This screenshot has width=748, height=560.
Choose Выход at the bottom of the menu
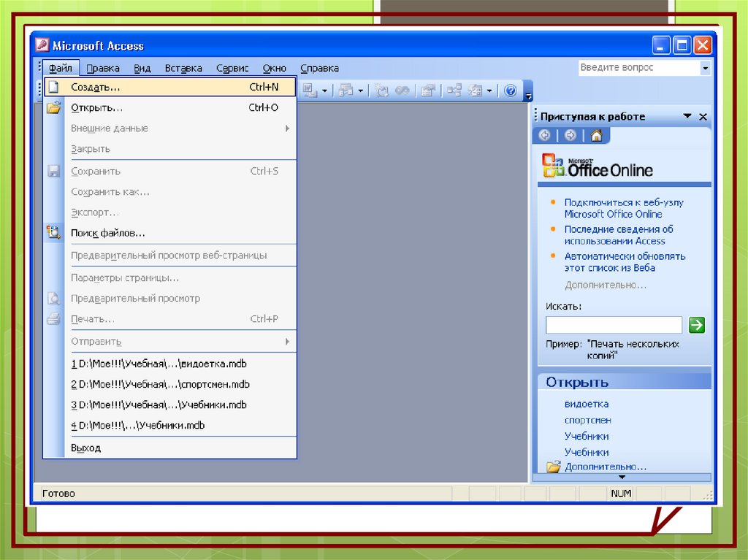pyautogui.click(x=169, y=448)
